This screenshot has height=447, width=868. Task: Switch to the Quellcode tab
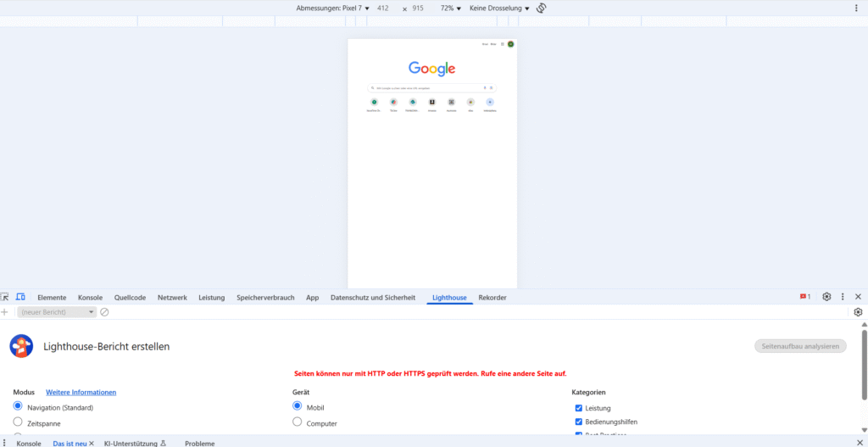(130, 298)
